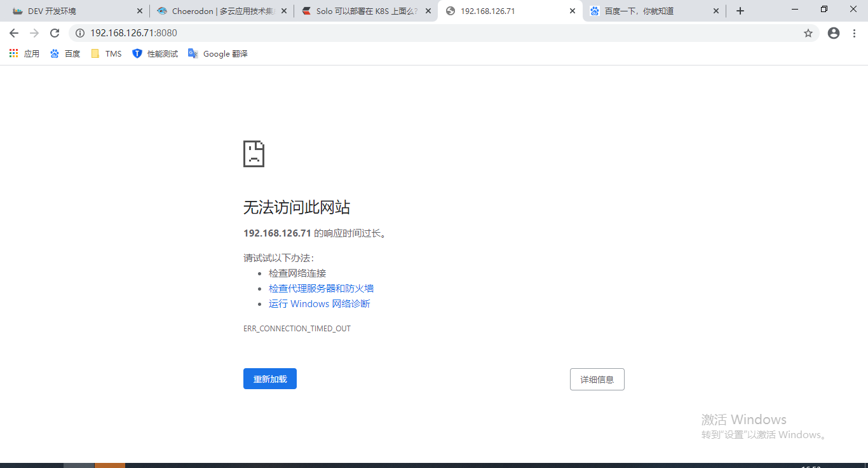
Task: Close the 192.168.126.71 tab
Action: click(572, 11)
